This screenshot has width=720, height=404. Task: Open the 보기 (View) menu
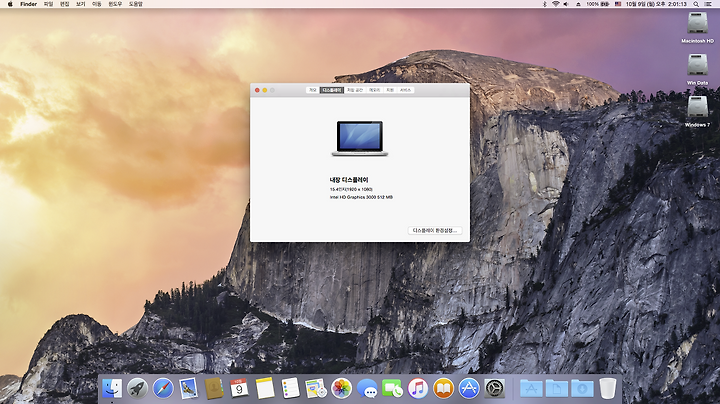tap(80, 4)
